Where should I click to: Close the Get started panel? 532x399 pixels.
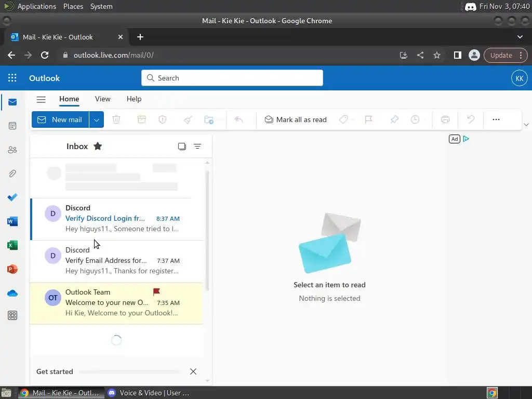pyautogui.click(x=193, y=371)
